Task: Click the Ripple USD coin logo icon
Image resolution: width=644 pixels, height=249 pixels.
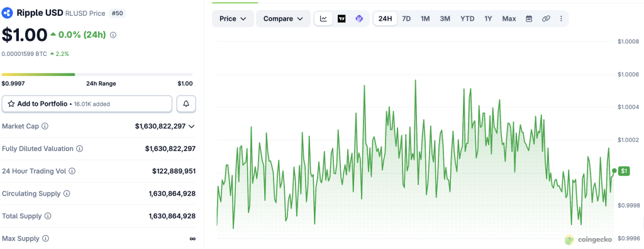Action: point(7,13)
